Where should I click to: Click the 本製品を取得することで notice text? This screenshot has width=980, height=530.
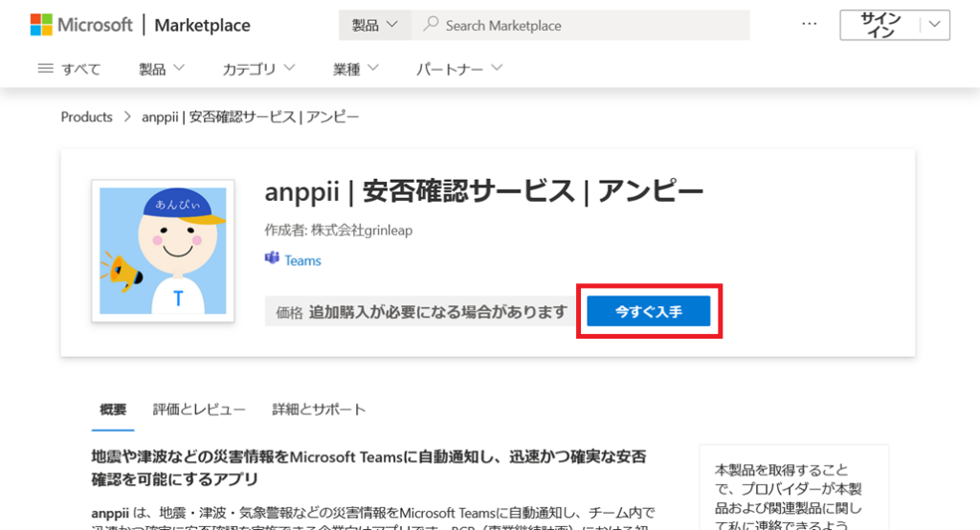[789, 497]
